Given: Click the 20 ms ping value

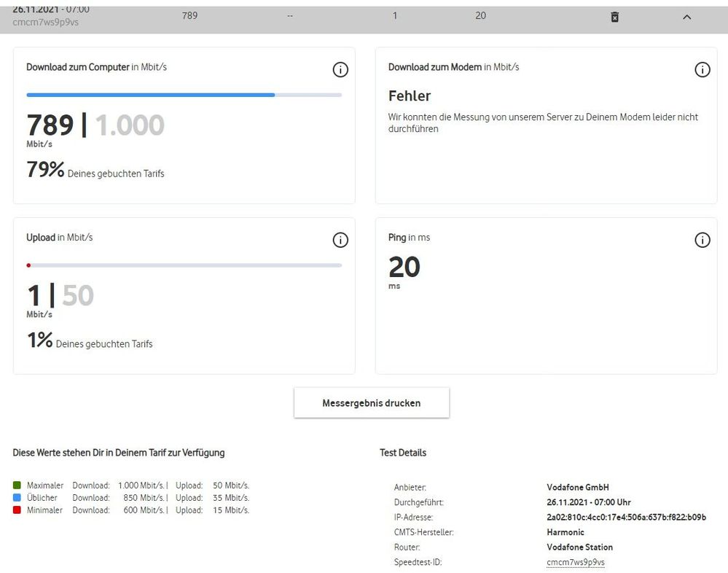Looking at the screenshot, I should point(404,268).
